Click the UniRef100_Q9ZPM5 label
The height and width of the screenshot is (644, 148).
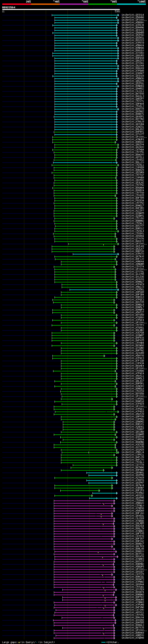133,498
